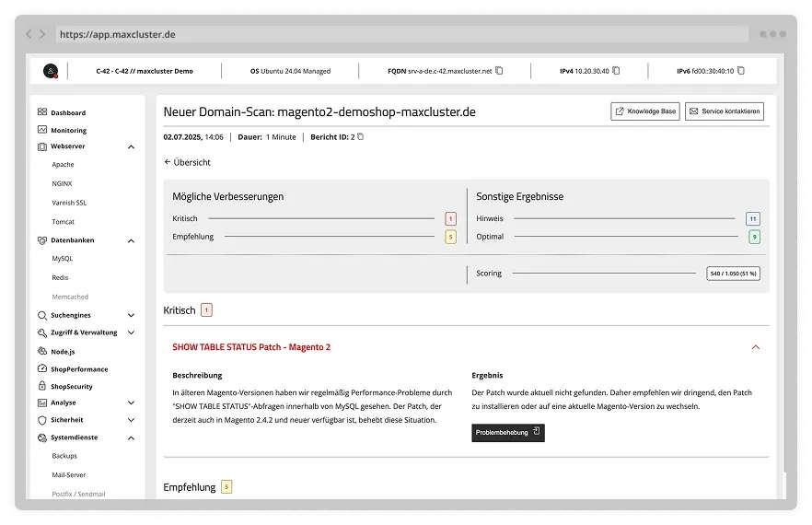Viewport: 812px width, 525px height.
Task: Open Tomcat in the sidebar
Action: (64, 222)
